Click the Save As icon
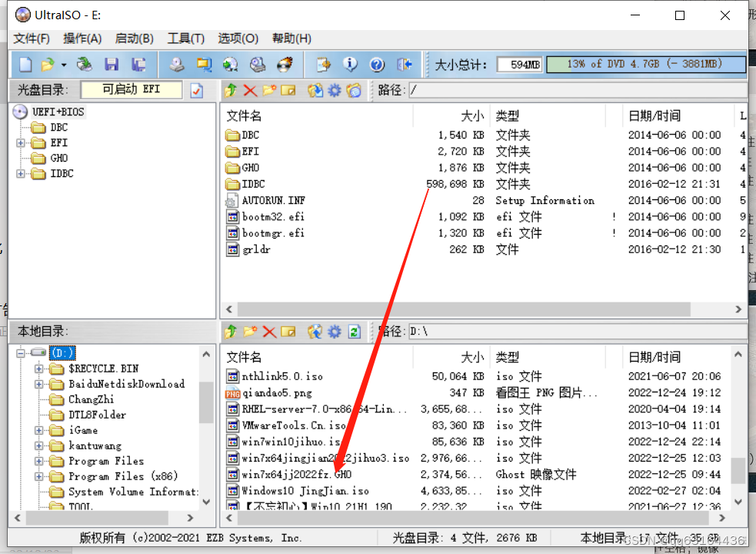The height and width of the screenshot is (554, 756). click(139, 64)
